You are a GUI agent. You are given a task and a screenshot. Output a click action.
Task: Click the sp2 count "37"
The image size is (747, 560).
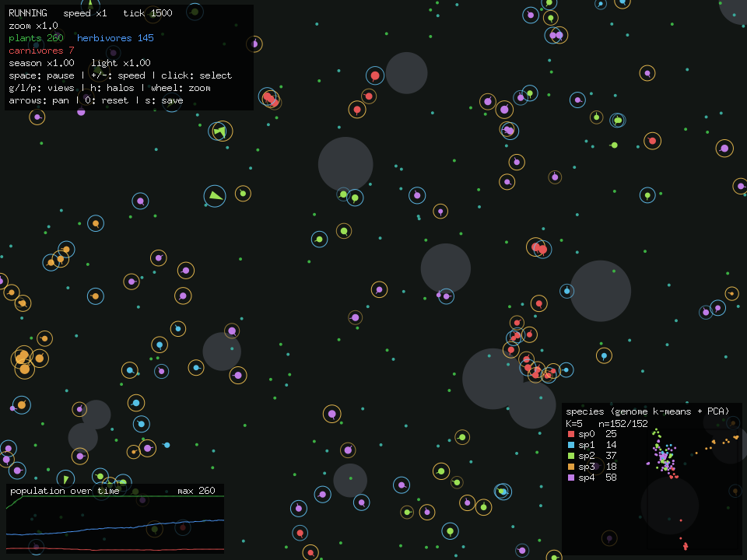click(611, 457)
